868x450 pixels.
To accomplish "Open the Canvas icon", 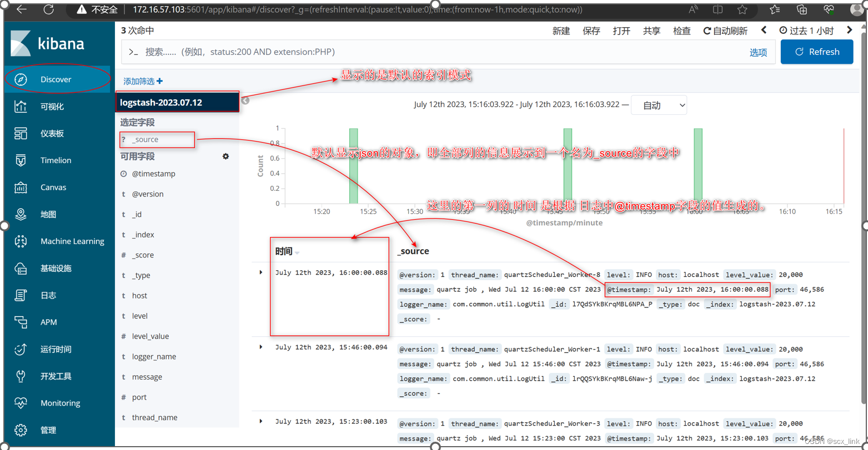I will pyautogui.click(x=21, y=188).
